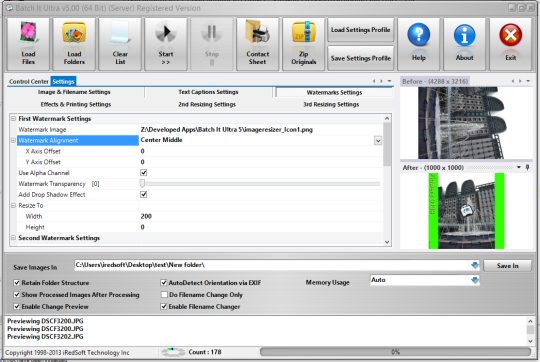
Task: Click the After preview image
Action: (466, 211)
